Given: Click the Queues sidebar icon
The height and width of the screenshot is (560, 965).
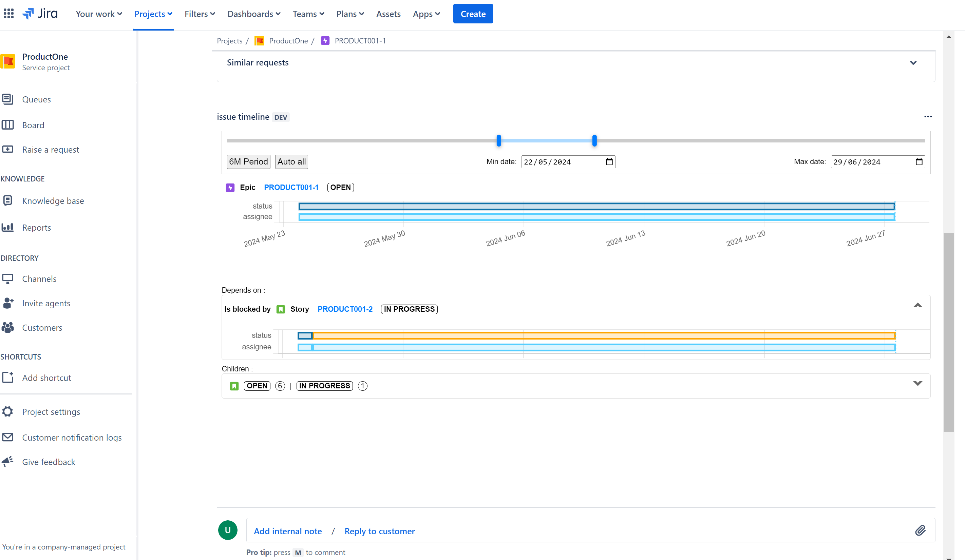Looking at the screenshot, I should pyautogui.click(x=8, y=99).
